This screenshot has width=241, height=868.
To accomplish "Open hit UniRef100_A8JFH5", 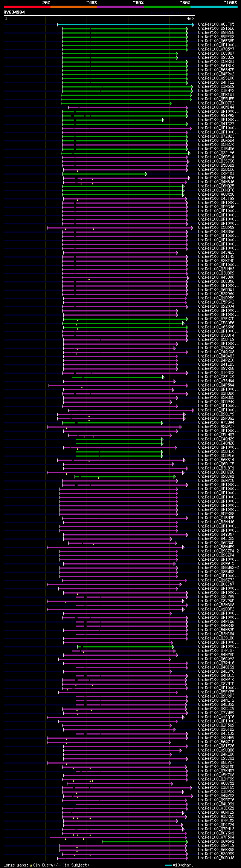I will [216, 25].
